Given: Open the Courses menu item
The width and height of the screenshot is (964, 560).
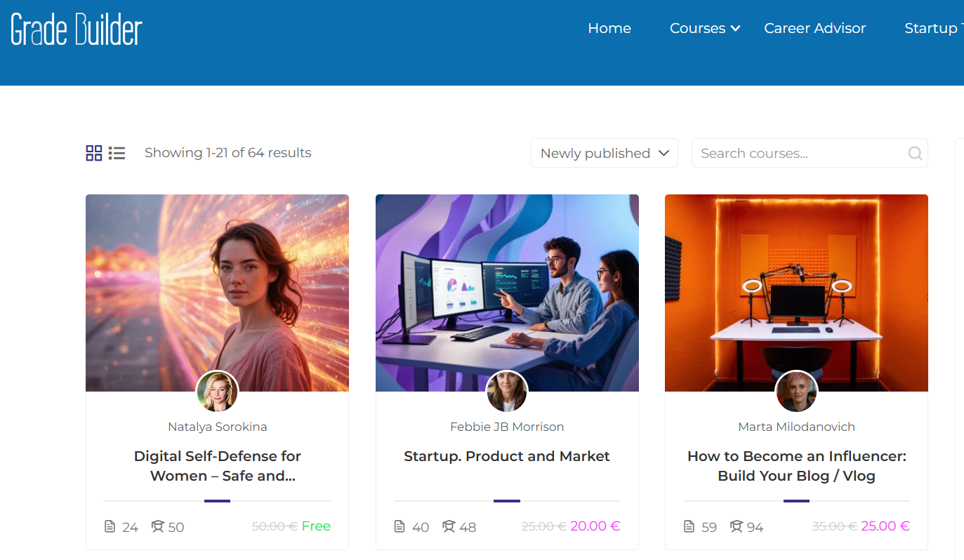Looking at the screenshot, I should (697, 28).
